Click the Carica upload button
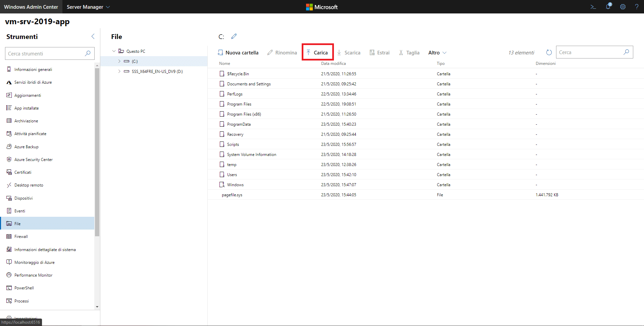Image resolution: width=644 pixels, height=326 pixels. point(317,52)
